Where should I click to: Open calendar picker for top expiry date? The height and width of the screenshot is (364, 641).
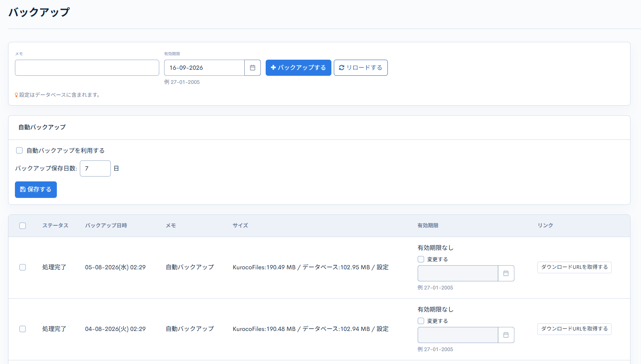[x=253, y=68]
